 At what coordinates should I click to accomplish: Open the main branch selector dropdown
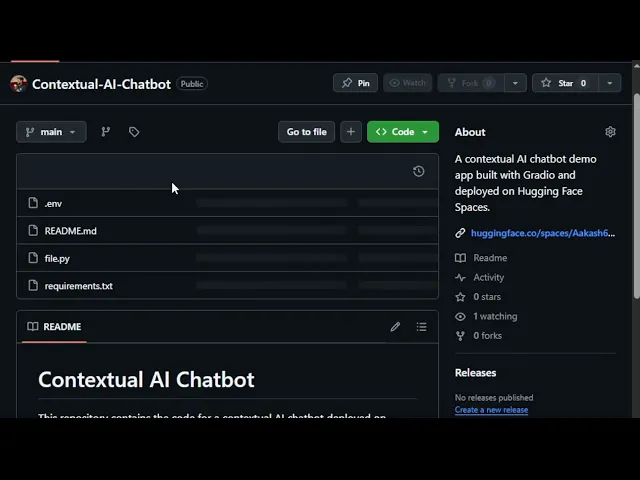pyautogui.click(x=51, y=132)
